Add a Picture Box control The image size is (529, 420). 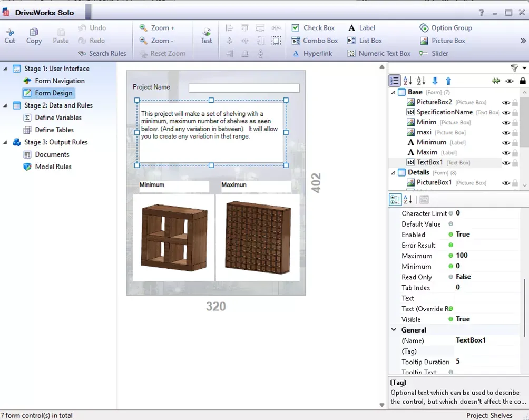442,41
